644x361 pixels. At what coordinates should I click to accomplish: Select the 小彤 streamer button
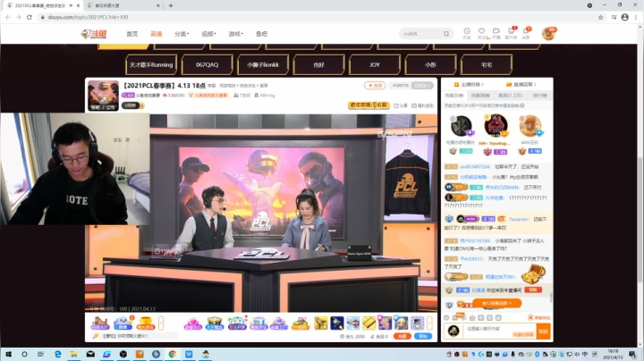(x=430, y=65)
